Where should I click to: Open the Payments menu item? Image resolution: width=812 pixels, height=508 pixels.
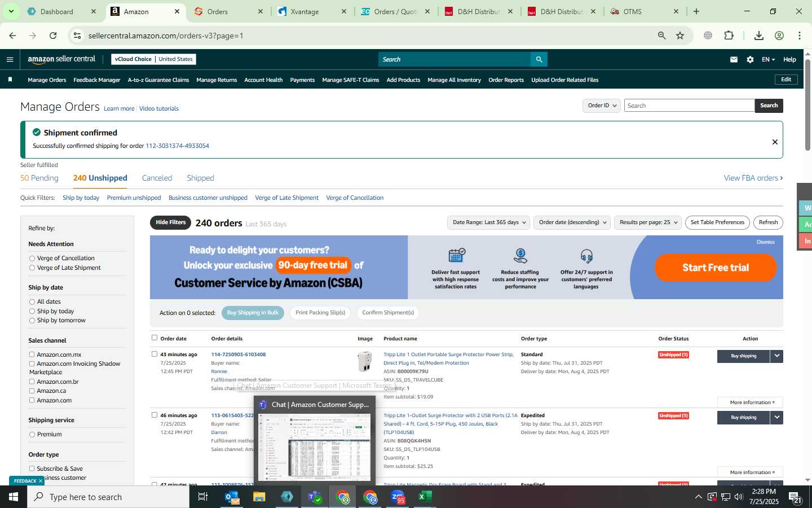302,80
